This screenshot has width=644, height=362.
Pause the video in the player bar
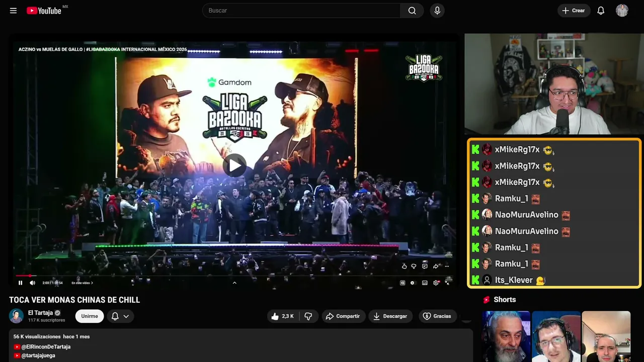[x=20, y=283]
